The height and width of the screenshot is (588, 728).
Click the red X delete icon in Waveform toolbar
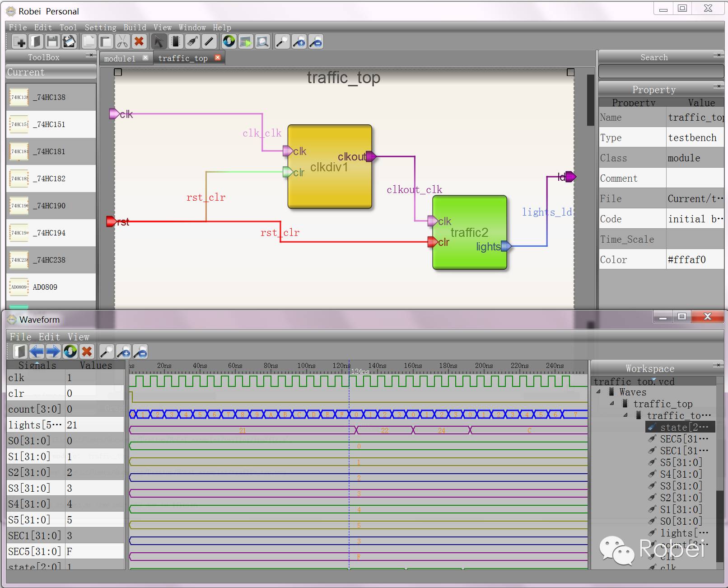point(87,351)
